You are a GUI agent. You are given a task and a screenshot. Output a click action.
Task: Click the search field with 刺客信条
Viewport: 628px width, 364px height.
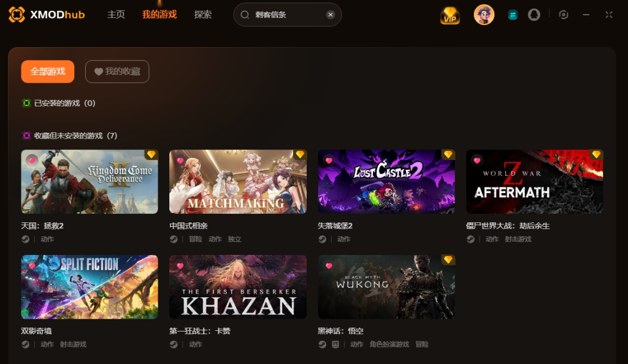(x=287, y=15)
